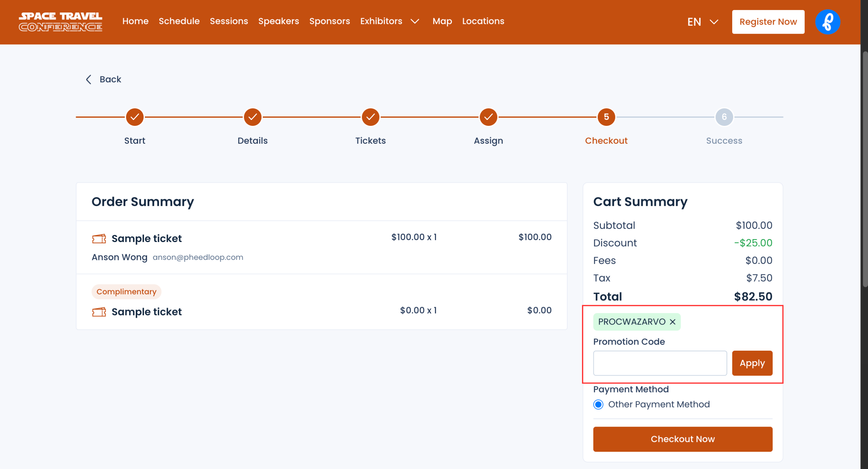Click the Checkout Now button
Screen dimensions: 868x469
[682, 439]
